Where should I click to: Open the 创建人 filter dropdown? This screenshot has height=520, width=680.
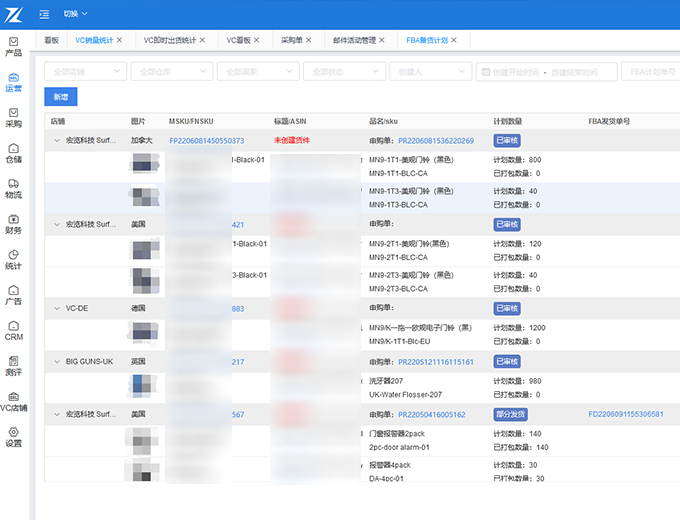(x=431, y=72)
